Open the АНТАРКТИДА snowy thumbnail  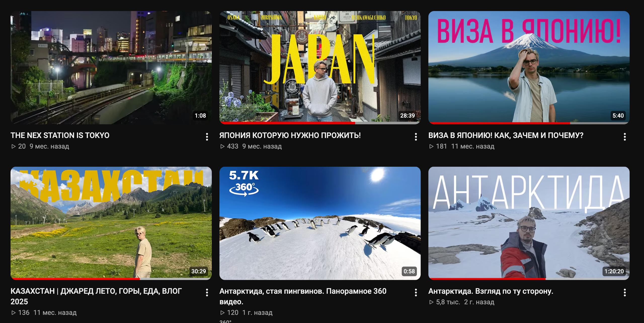pos(529,223)
